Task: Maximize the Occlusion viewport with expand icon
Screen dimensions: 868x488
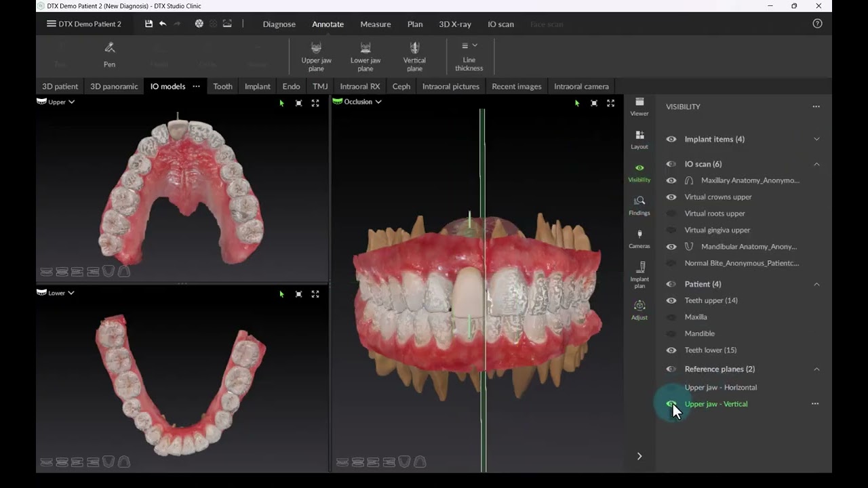Action: (x=610, y=103)
